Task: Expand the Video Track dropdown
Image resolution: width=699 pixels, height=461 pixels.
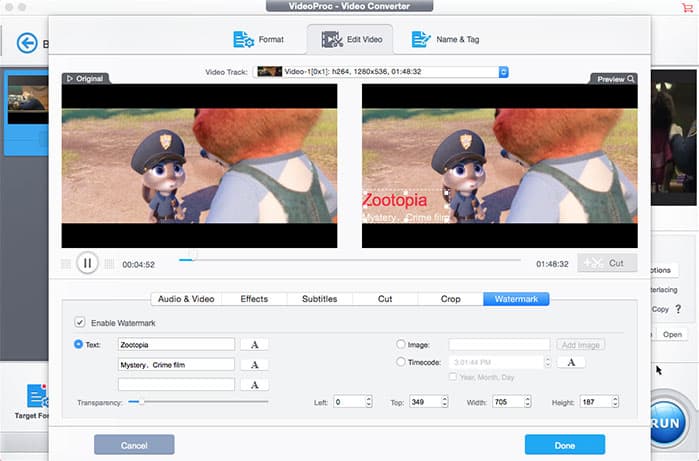Action: pyautogui.click(x=503, y=72)
